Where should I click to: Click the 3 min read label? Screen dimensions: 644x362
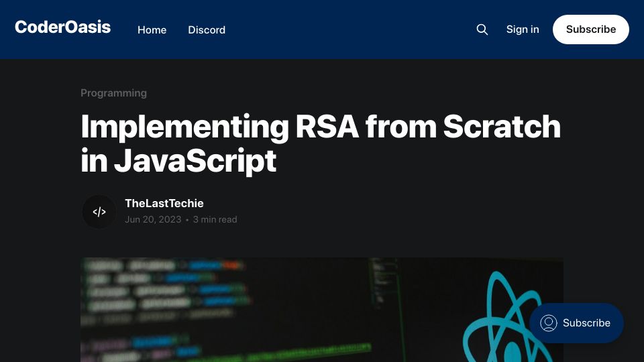coord(215,220)
